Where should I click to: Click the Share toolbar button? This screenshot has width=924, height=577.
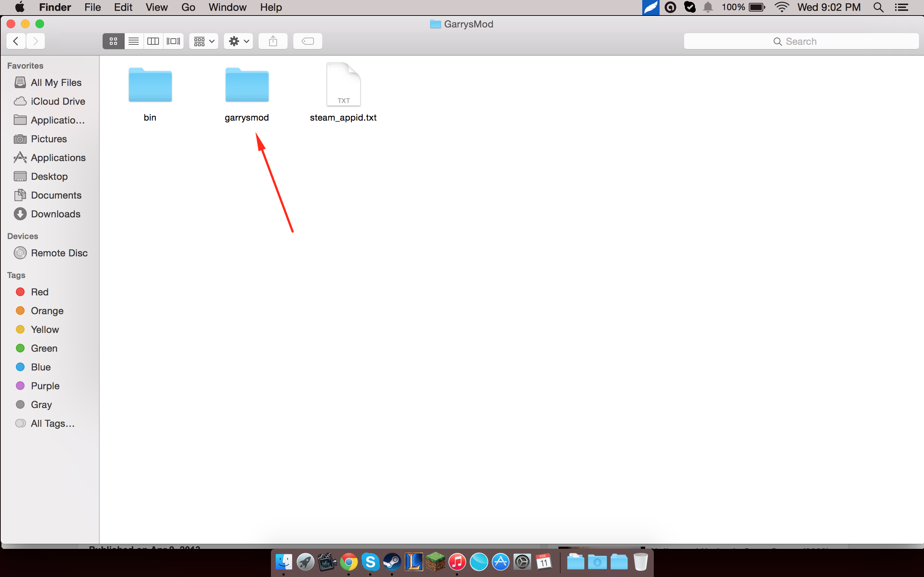coord(273,41)
